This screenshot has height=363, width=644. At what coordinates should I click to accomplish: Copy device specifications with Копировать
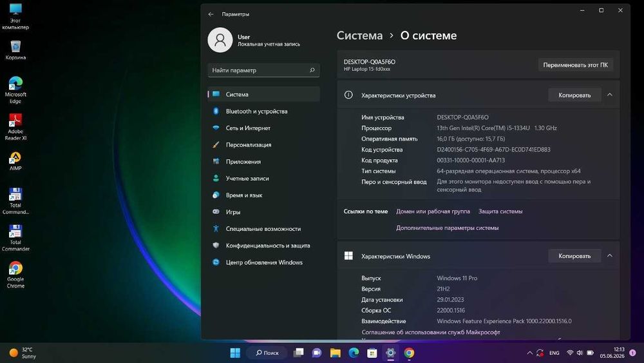574,95
